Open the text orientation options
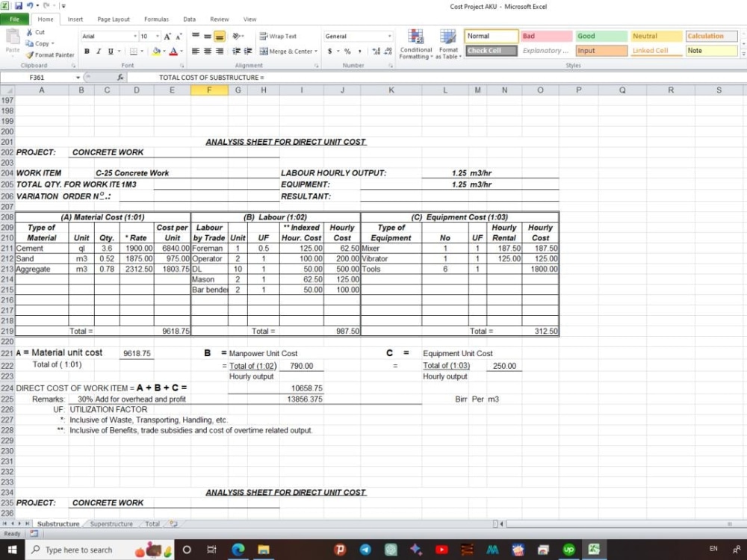Image resolution: width=747 pixels, height=560 pixels. coord(238,36)
